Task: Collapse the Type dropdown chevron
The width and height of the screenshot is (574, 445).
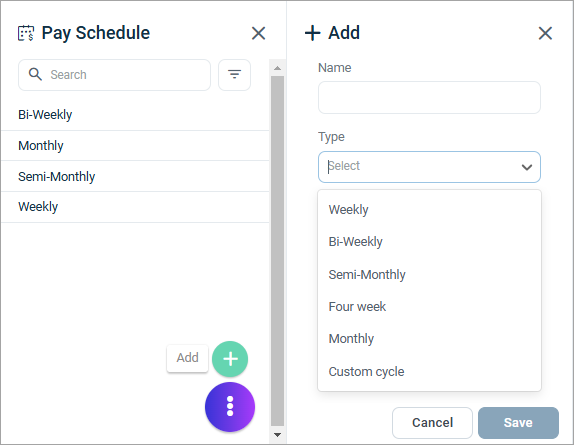Action: [527, 167]
